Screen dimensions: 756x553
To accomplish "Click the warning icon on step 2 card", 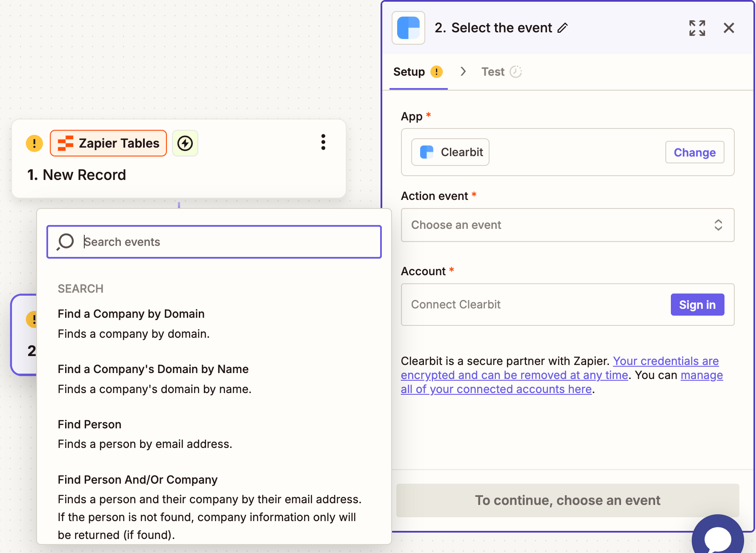I will coord(31,319).
